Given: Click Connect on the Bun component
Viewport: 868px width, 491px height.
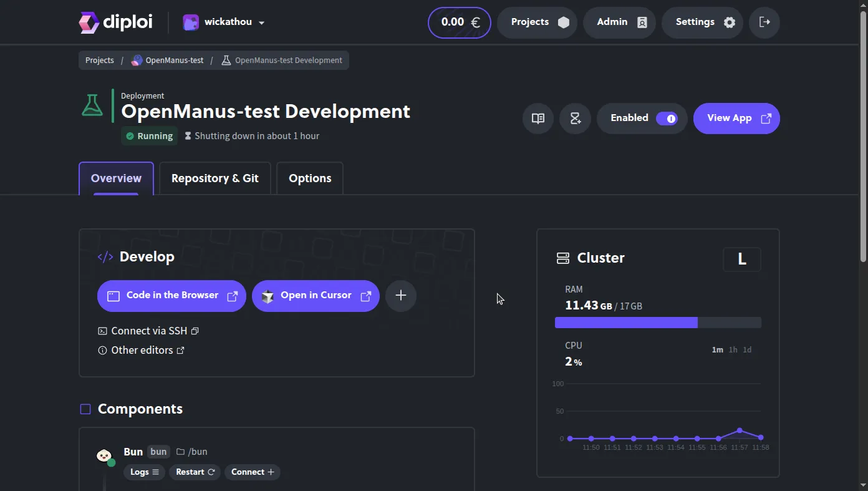Looking at the screenshot, I should (x=252, y=472).
